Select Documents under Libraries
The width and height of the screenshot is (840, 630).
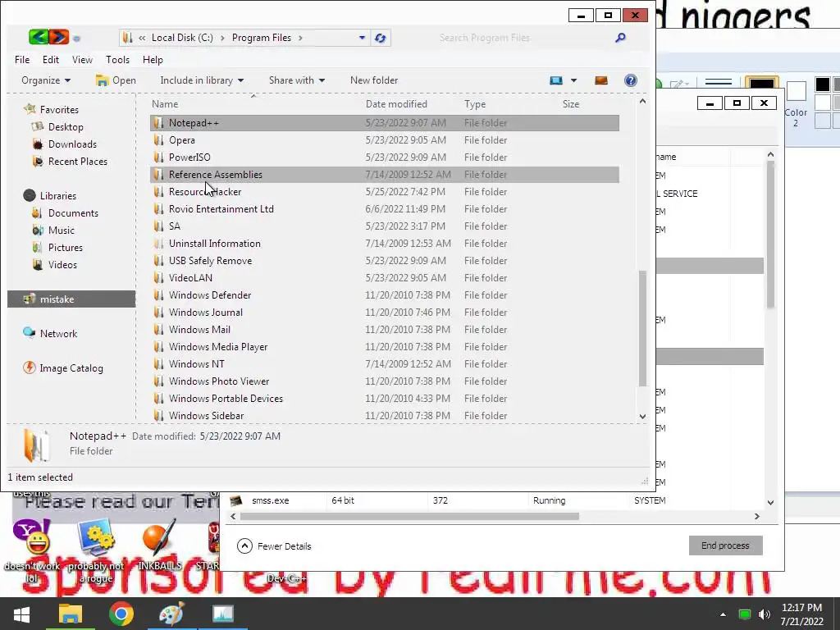coord(66,212)
